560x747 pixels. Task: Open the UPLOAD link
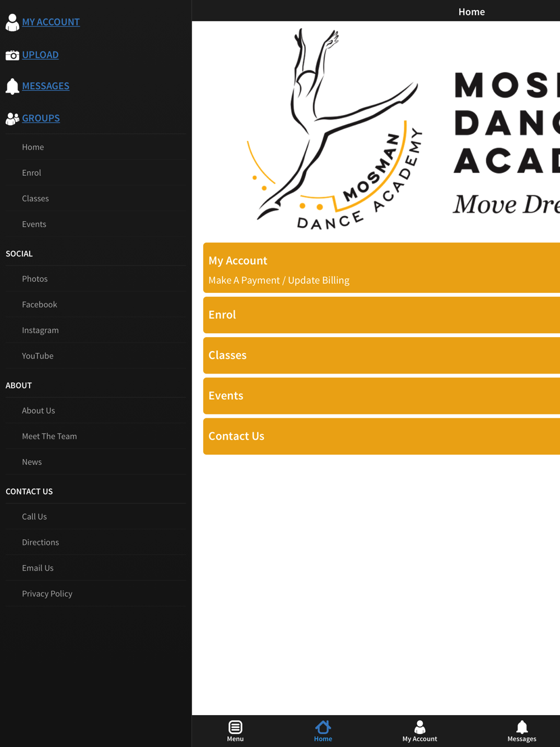pos(40,55)
